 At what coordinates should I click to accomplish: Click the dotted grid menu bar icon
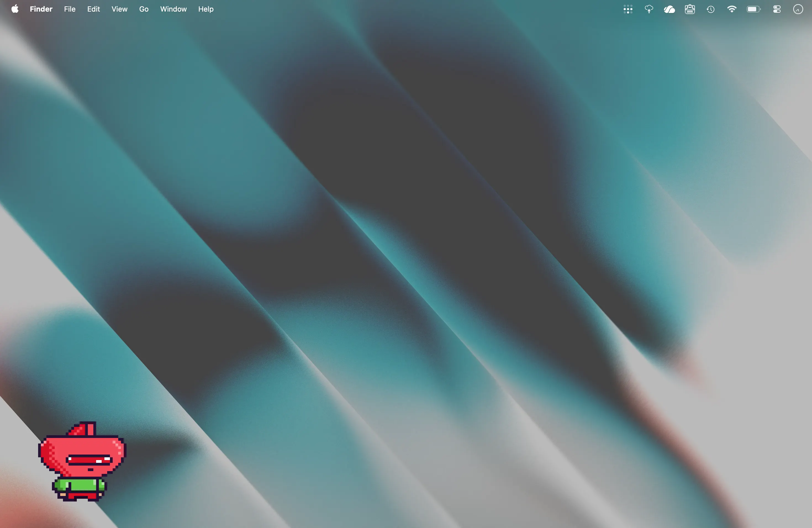tap(628, 9)
